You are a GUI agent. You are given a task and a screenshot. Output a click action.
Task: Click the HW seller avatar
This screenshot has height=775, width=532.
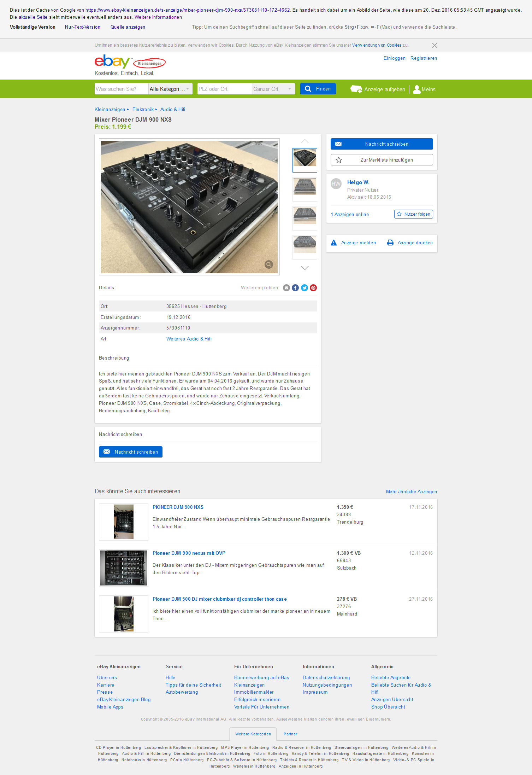(x=336, y=184)
